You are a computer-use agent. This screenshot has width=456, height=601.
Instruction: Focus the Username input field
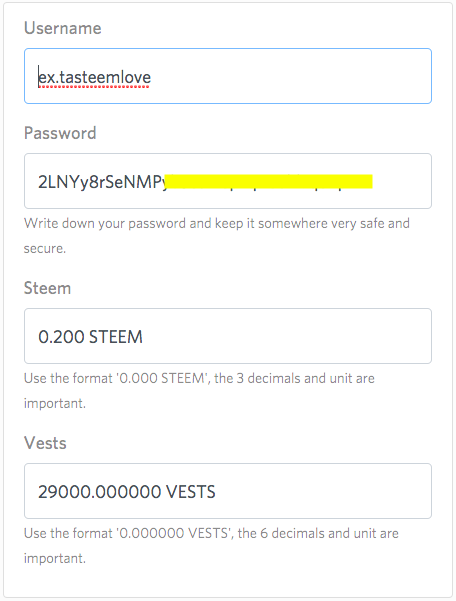(228, 76)
